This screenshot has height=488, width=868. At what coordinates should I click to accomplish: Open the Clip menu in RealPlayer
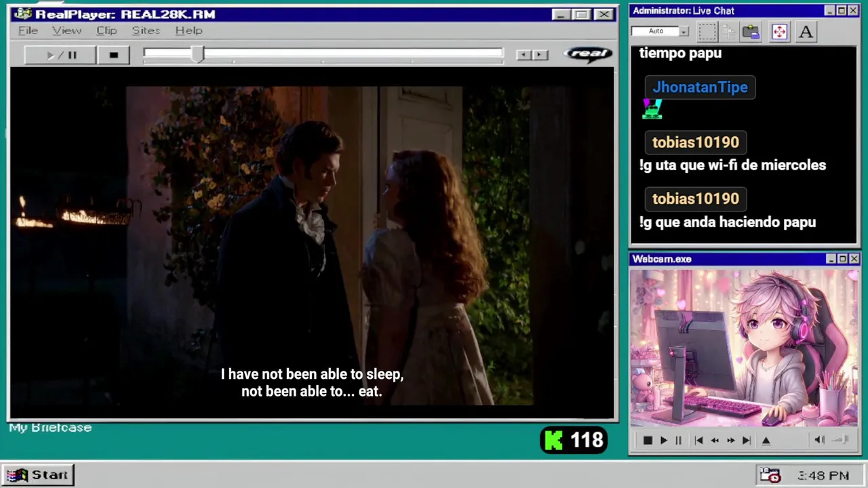106,30
